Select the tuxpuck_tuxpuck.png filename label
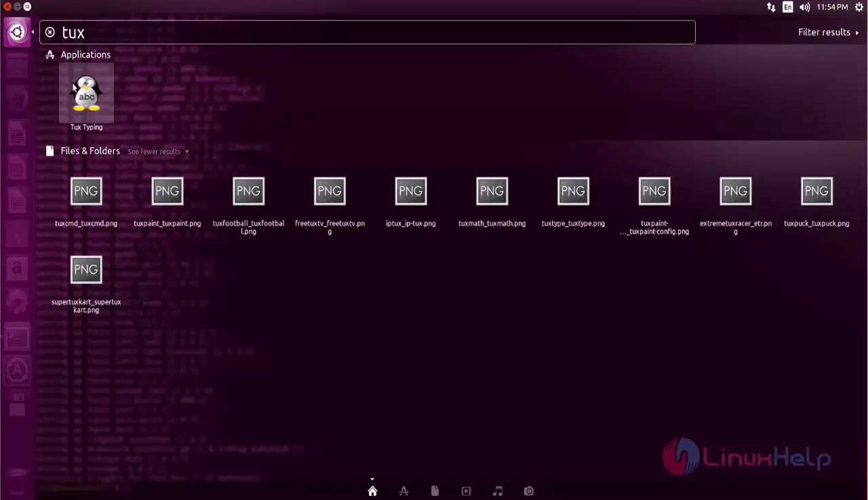The width and height of the screenshot is (868, 500). point(816,224)
